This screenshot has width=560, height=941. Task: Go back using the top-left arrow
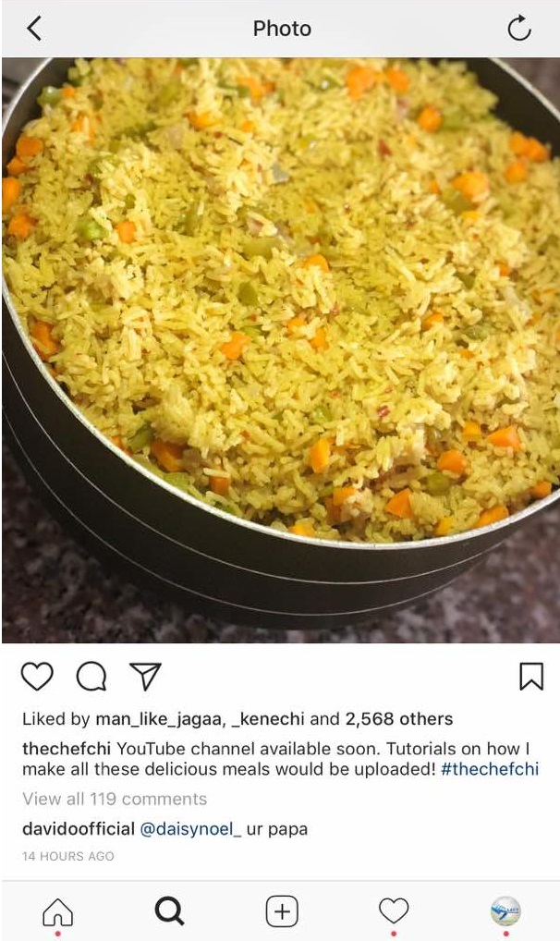pyautogui.click(x=34, y=29)
